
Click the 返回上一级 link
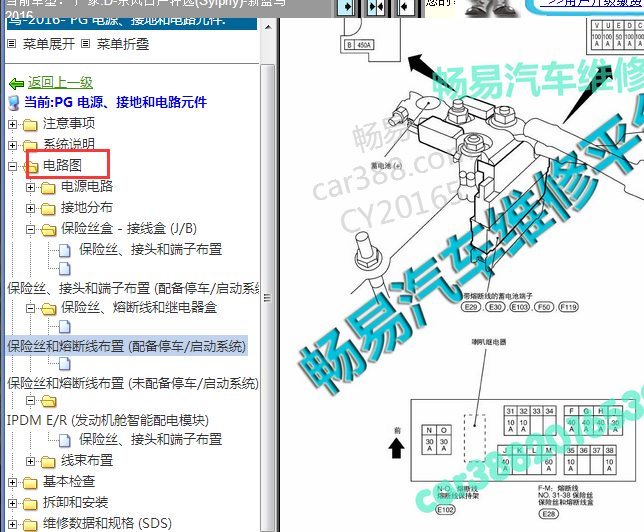coord(60,83)
